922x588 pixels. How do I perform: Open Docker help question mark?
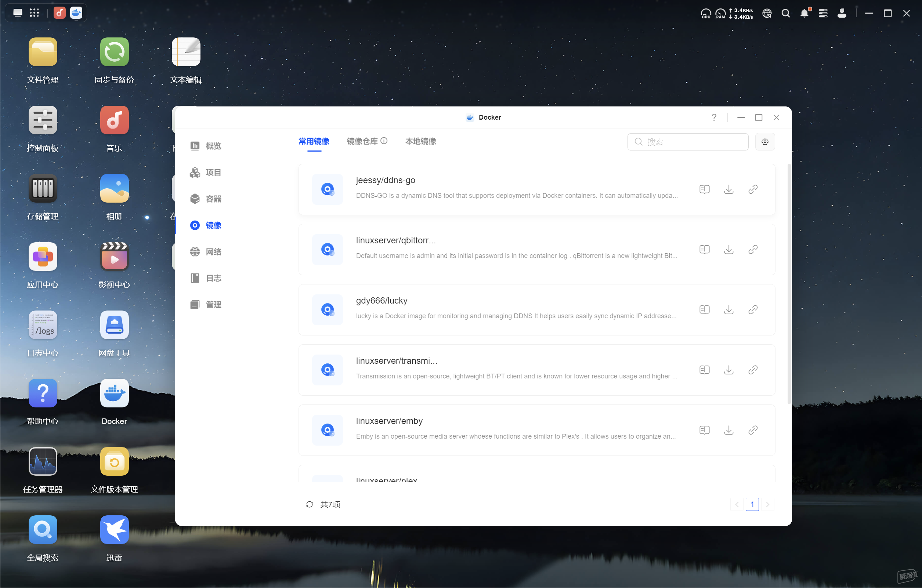click(x=714, y=117)
